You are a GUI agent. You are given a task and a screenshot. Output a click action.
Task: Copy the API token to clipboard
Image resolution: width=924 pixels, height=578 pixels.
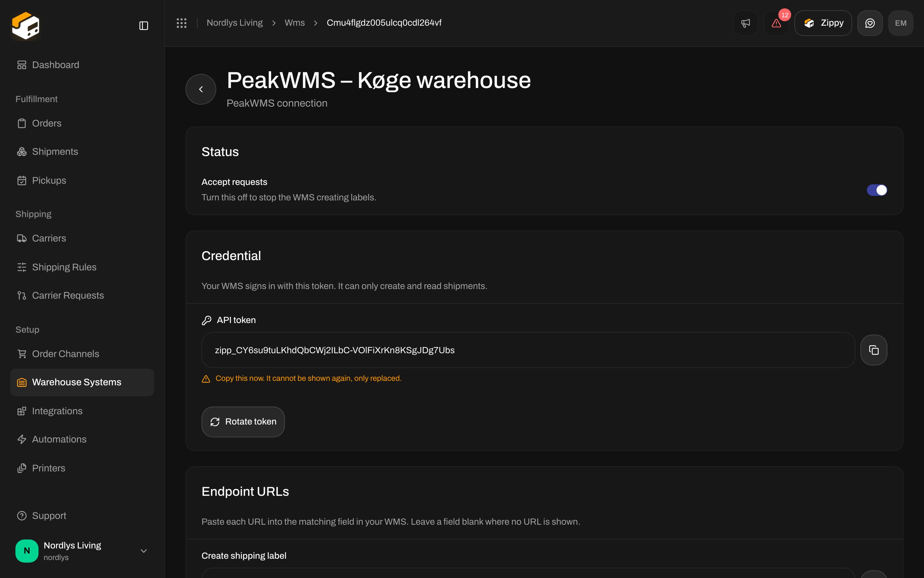pyautogui.click(x=874, y=350)
